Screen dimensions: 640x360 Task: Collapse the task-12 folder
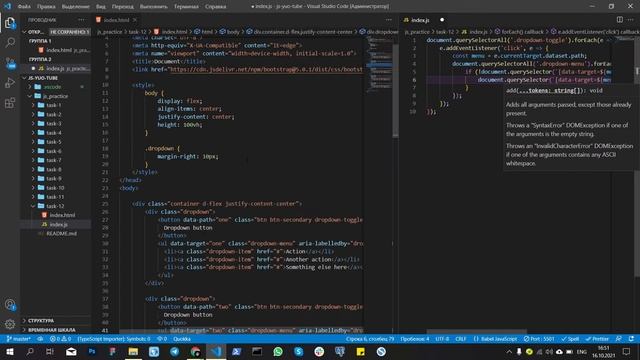point(56,206)
